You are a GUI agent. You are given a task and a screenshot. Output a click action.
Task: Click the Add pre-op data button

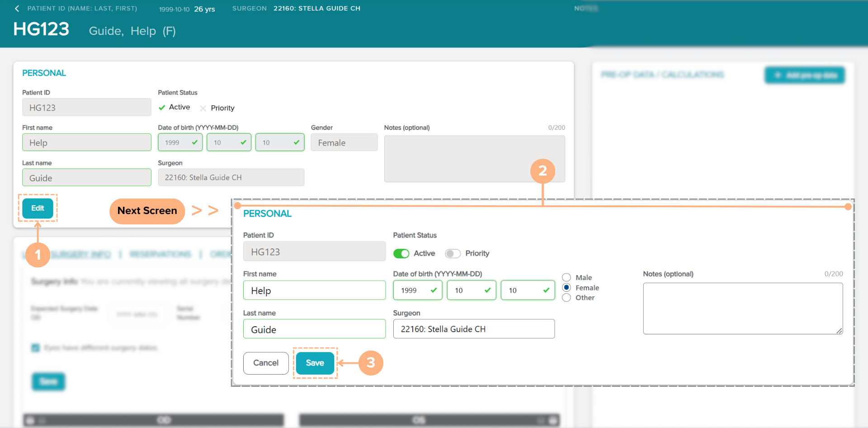pos(805,75)
